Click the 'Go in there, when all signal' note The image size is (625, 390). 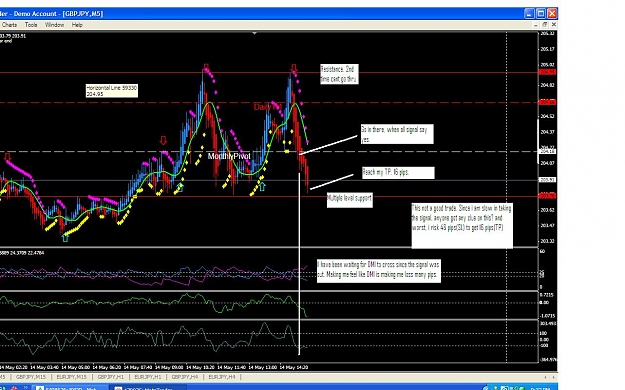pyautogui.click(x=397, y=134)
